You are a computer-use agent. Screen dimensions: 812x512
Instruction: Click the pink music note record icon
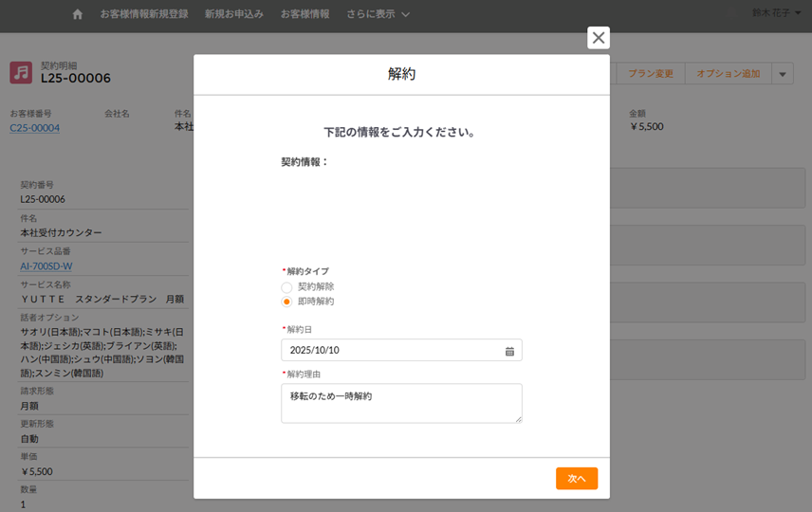(x=21, y=73)
